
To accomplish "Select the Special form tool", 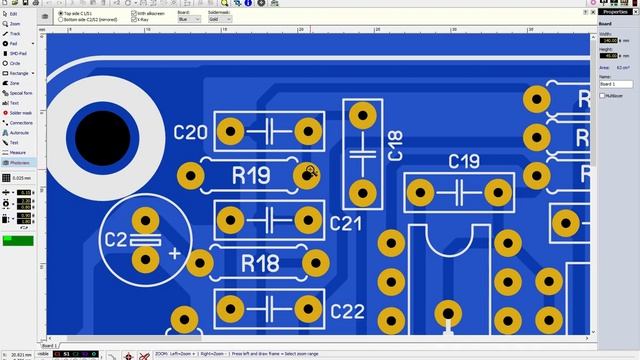I will coord(17,93).
